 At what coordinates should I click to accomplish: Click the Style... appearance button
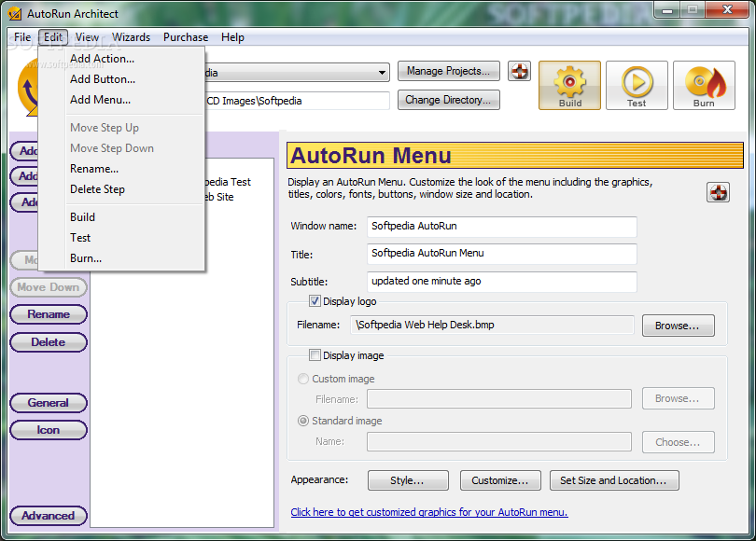coord(408,480)
